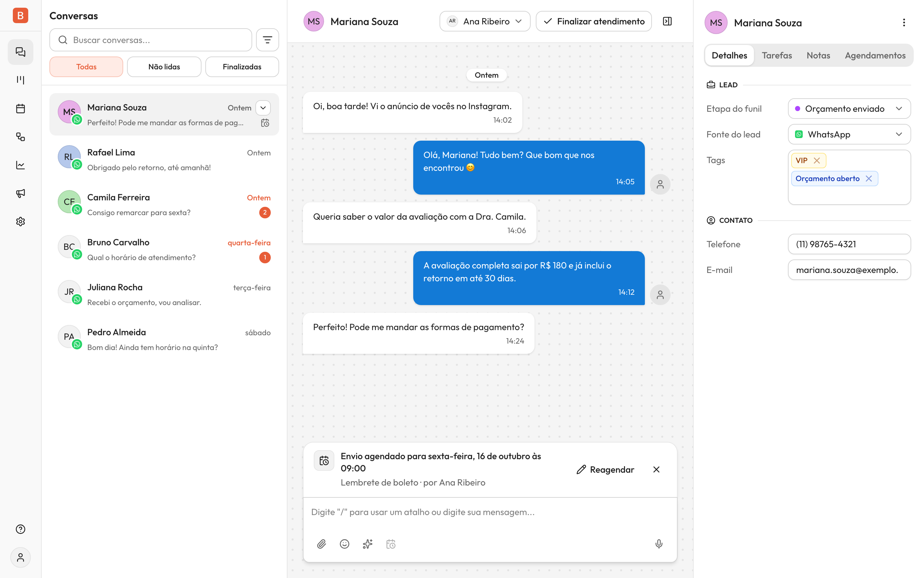Select the Não lidas filter
924x578 pixels.
pyautogui.click(x=164, y=67)
